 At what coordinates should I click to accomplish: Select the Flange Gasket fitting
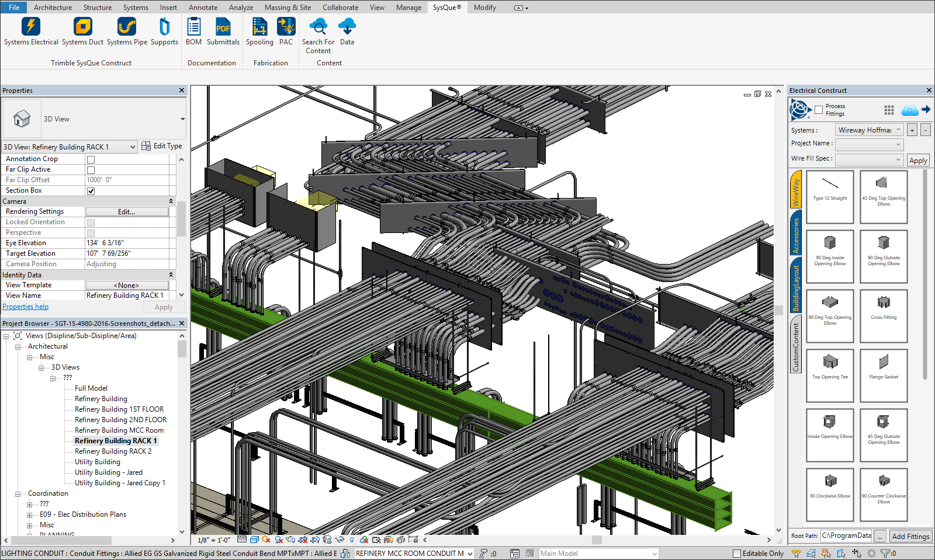coord(884,375)
